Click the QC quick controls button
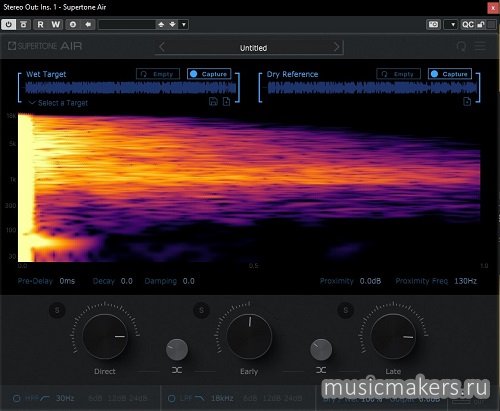The width and height of the screenshot is (500, 411). click(x=468, y=24)
